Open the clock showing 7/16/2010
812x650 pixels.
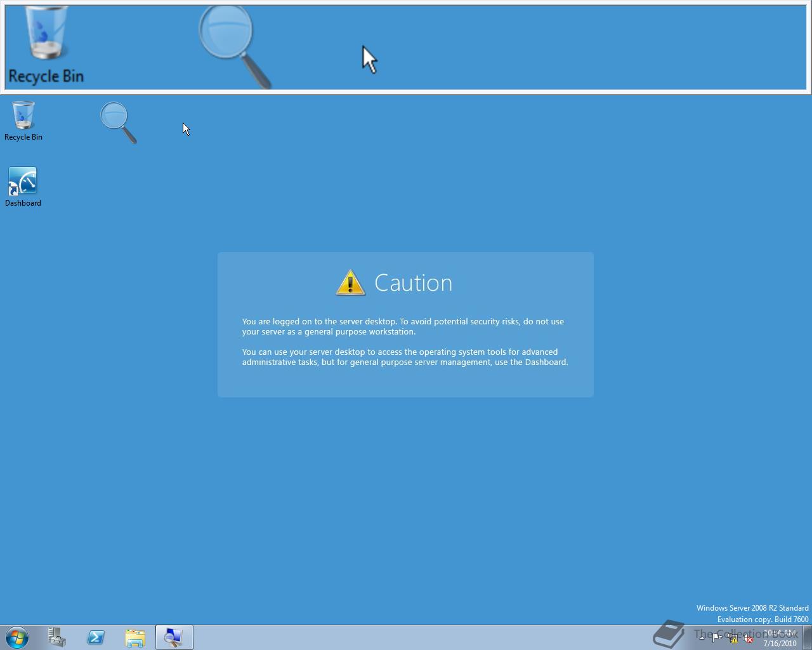[780, 638]
